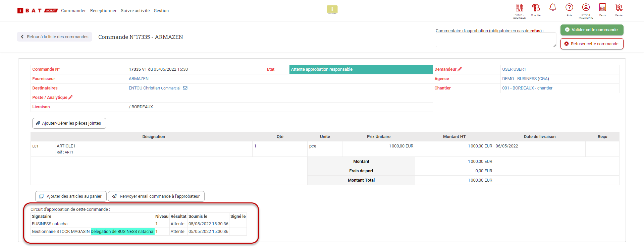Open the Commander menu
The height and width of the screenshot is (248, 644).
[73, 11]
